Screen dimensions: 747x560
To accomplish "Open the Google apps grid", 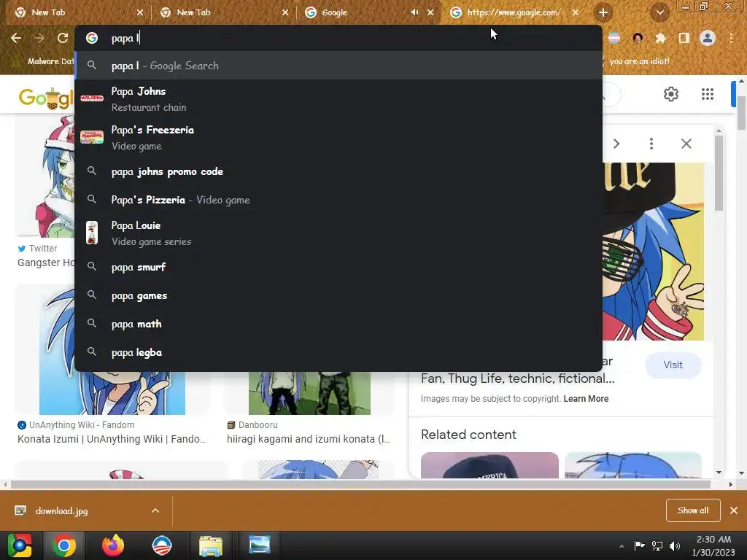I will click(708, 94).
